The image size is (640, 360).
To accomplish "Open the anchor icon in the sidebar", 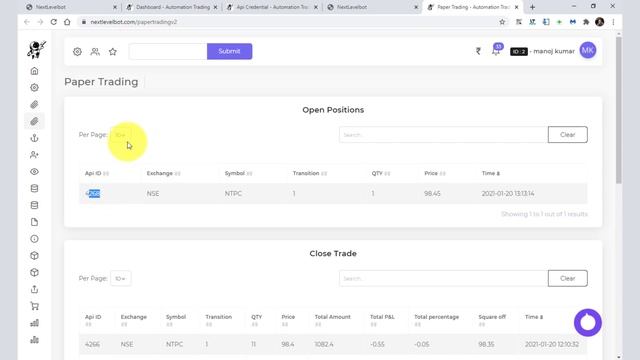I will (34, 138).
